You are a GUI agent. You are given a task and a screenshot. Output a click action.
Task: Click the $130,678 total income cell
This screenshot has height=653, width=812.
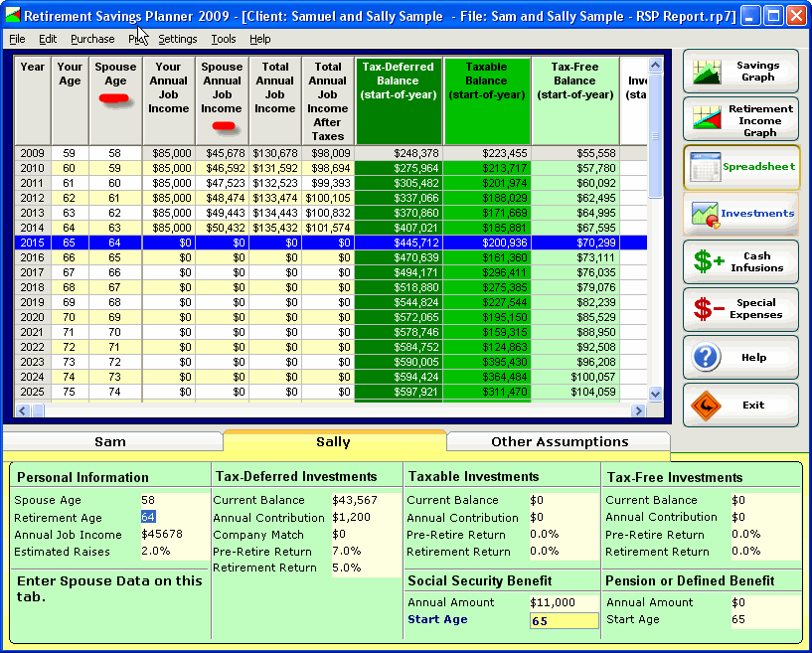[x=275, y=153]
